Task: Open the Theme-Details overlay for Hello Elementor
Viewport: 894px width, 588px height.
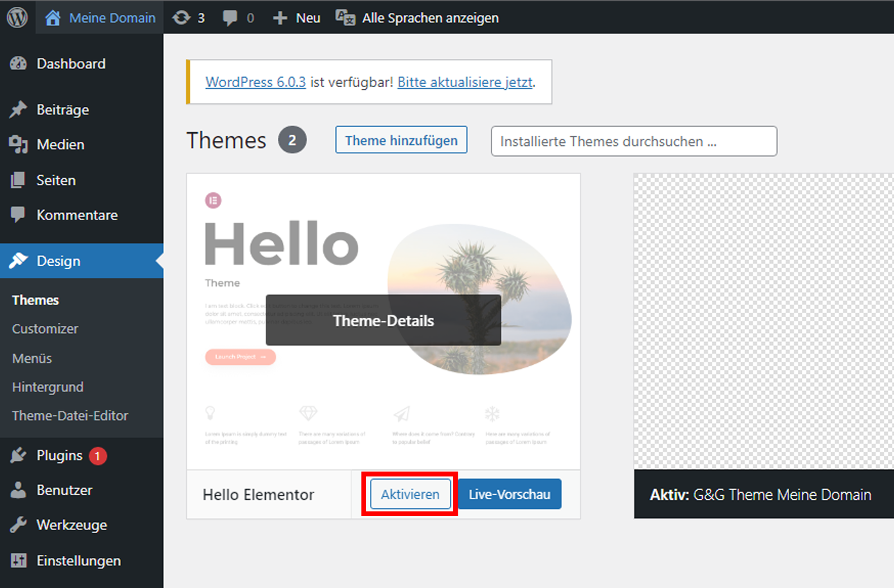Action: point(383,320)
